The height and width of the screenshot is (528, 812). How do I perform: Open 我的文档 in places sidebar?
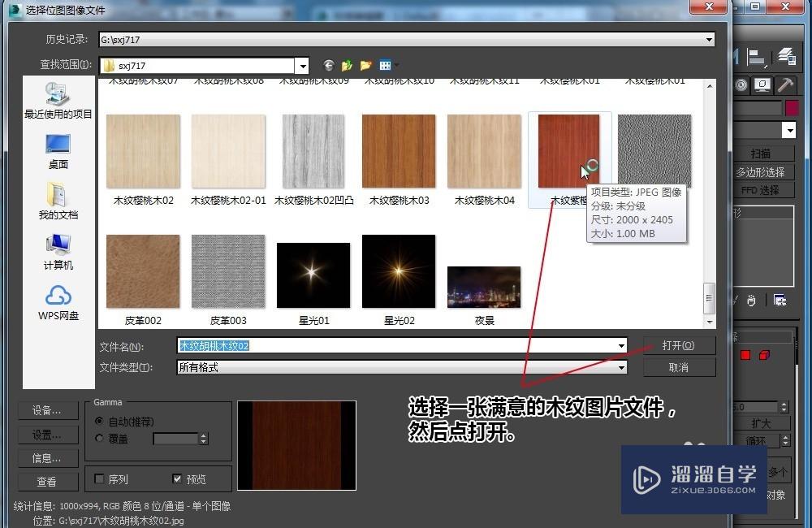click(58, 201)
